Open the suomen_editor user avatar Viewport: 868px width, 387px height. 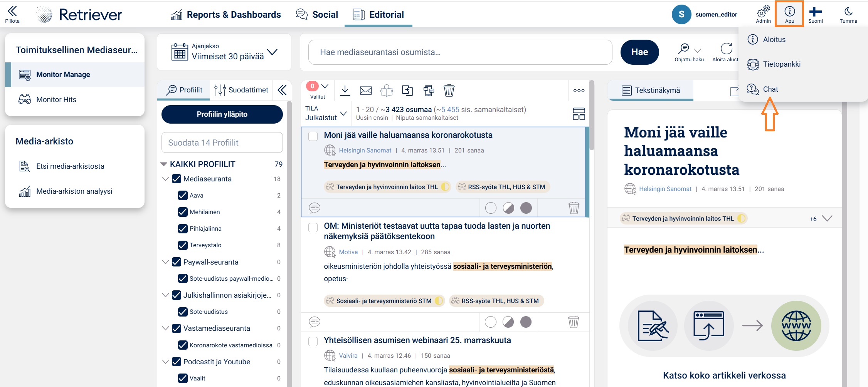pos(681,14)
